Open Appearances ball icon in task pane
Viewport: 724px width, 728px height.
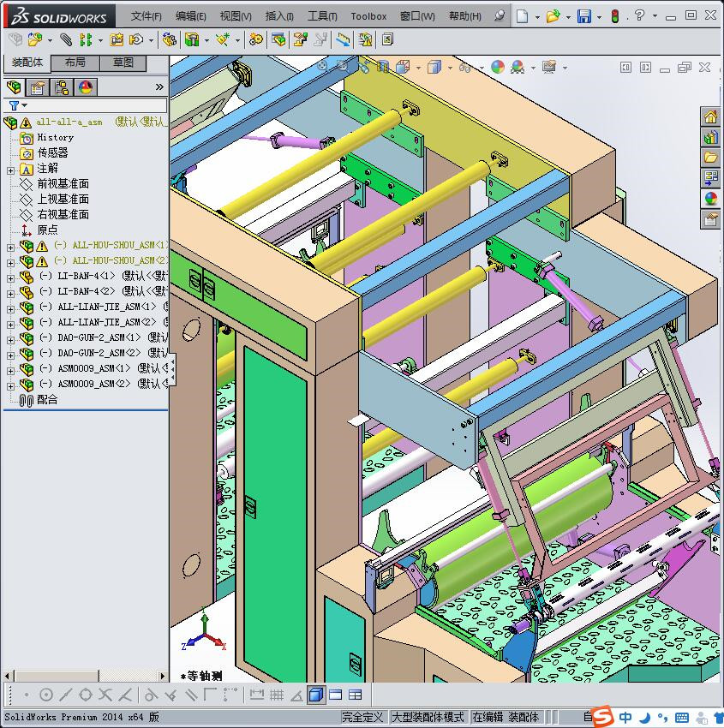(x=710, y=199)
